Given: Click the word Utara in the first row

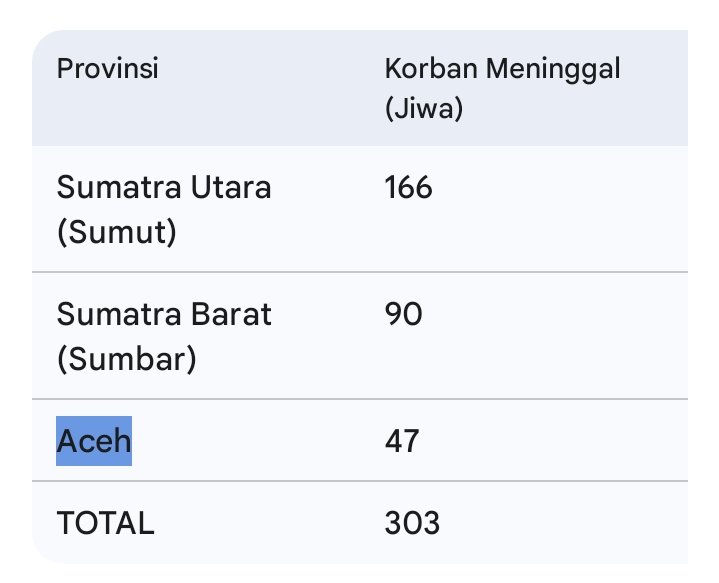Looking at the screenshot, I should point(231,188).
